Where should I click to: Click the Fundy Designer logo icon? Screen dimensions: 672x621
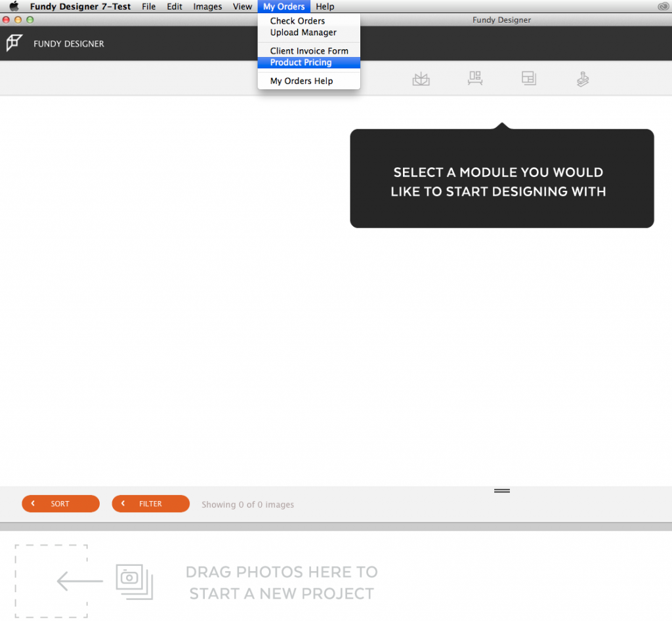[x=14, y=43]
